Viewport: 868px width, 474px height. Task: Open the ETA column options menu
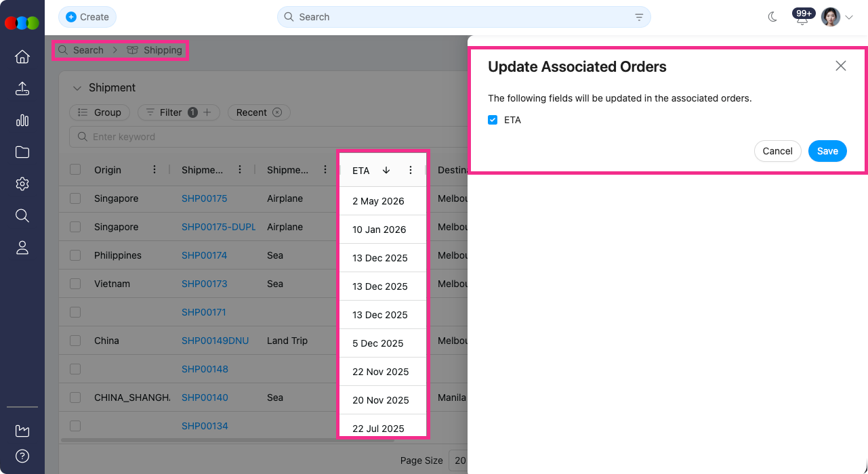click(410, 171)
